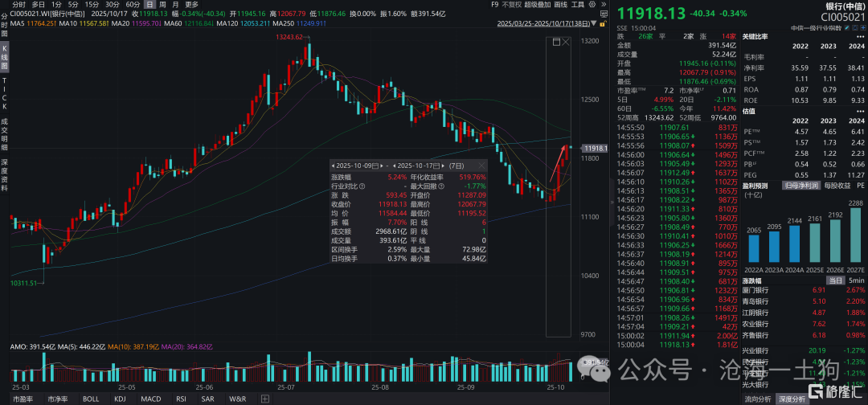Screen dimensions: 868x405
Task: Close the interval statistics popup
Action: coord(481,165)
